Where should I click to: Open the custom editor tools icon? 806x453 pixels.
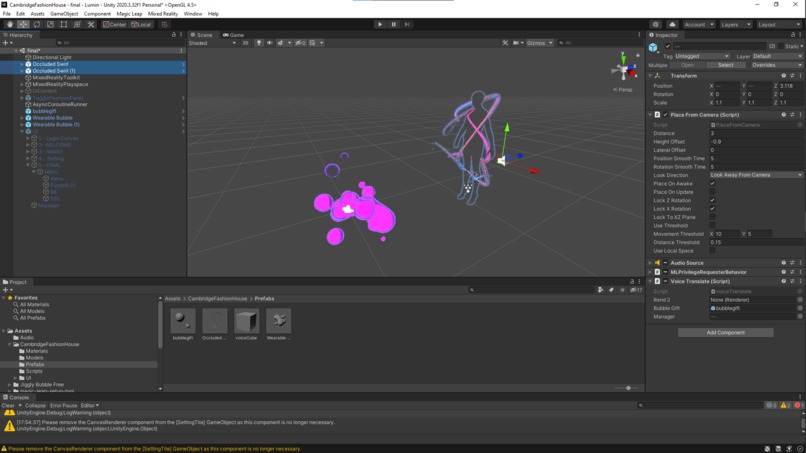click(x=91, y=24)
